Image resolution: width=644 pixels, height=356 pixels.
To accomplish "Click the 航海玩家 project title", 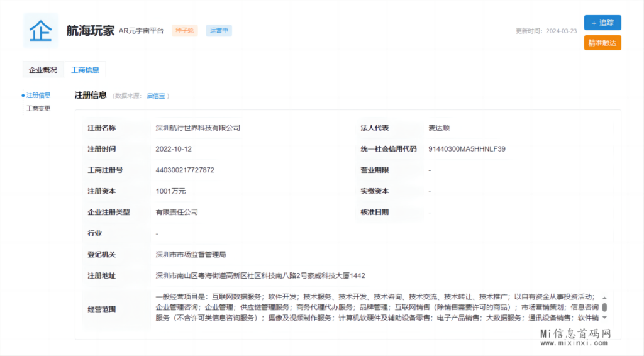I will 91,30.
